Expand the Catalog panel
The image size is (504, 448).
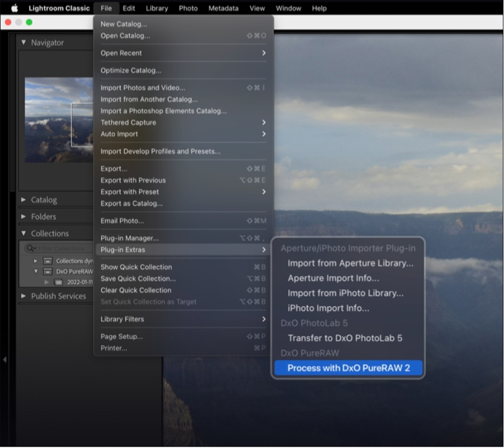pyautogui.click(x=24, y=200)
